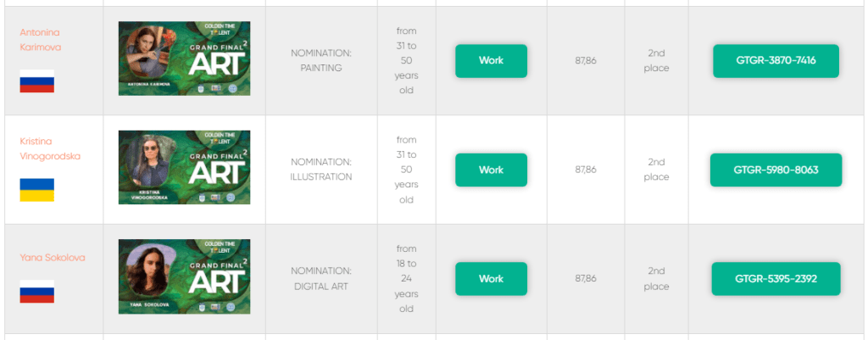View Kristina Vinogorodska's Grand Final Art banner
This screenshot has height=340, width=868.
tap(184, 167)
